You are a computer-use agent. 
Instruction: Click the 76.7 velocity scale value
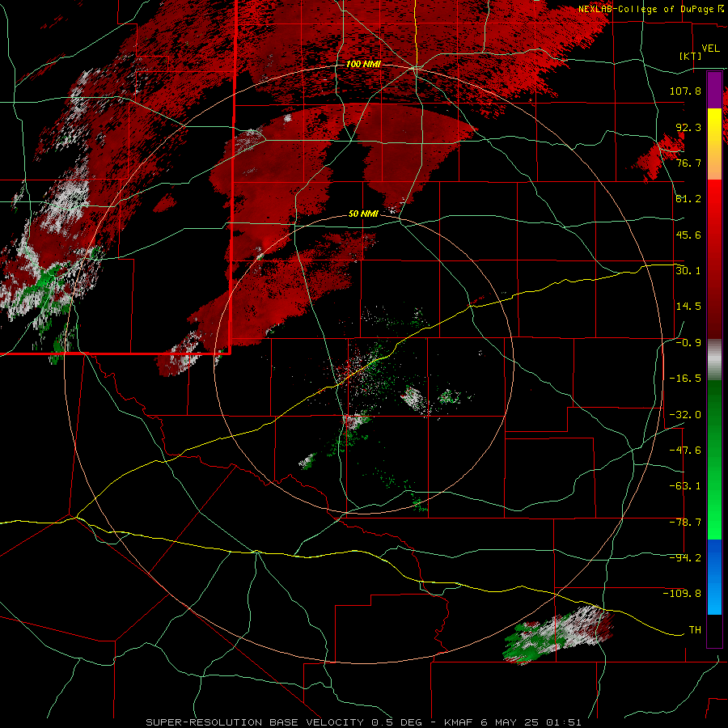[688, 163]
